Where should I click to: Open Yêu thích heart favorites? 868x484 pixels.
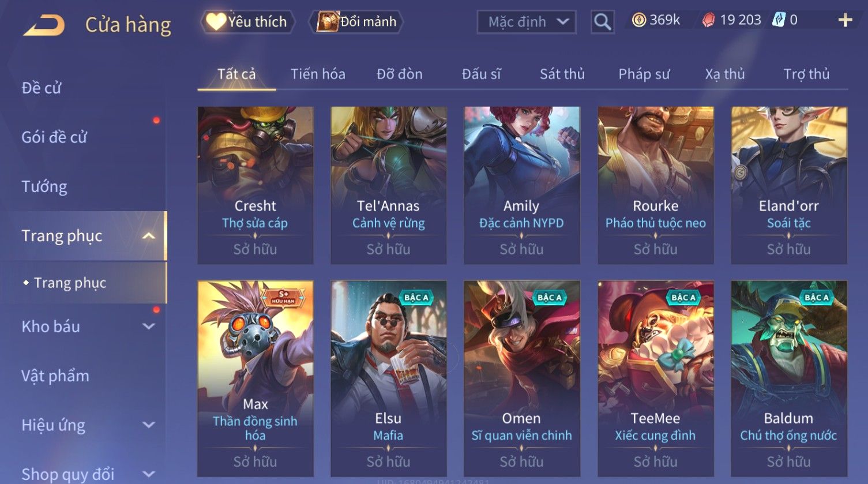tap(247, 22)
